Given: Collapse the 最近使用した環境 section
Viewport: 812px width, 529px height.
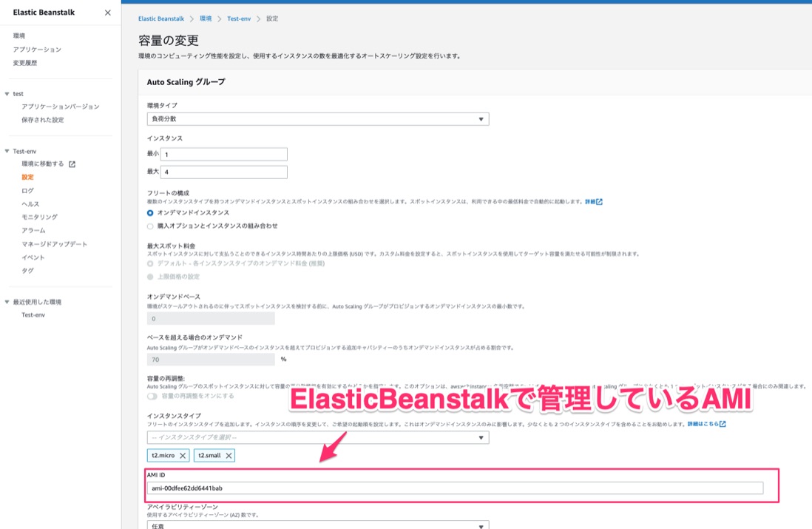Looking at the screenshot, I should pyautogui.click(x=7, y=300).
